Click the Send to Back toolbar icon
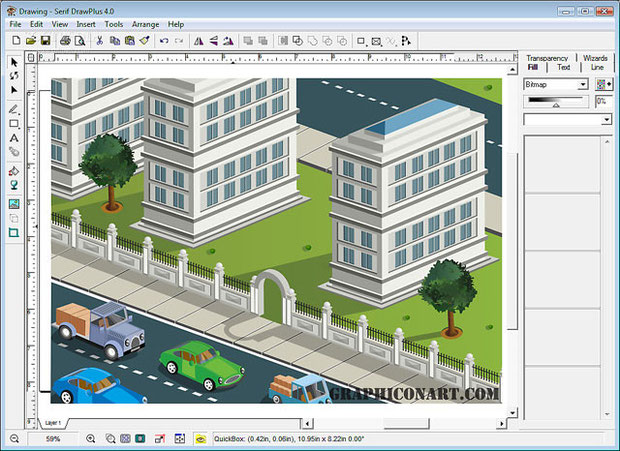620x451 pixels. 263,41
